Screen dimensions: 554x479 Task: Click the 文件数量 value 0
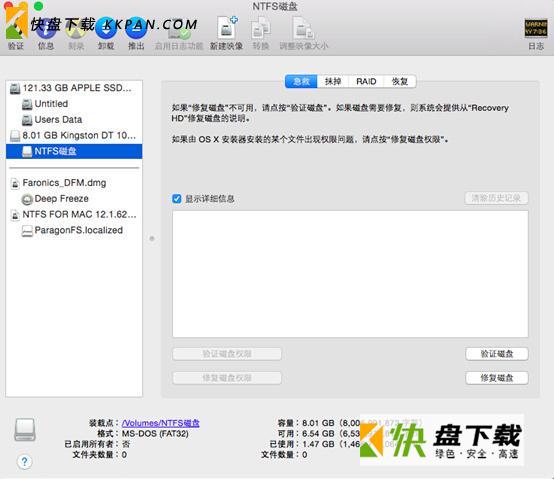click(304, 455)
